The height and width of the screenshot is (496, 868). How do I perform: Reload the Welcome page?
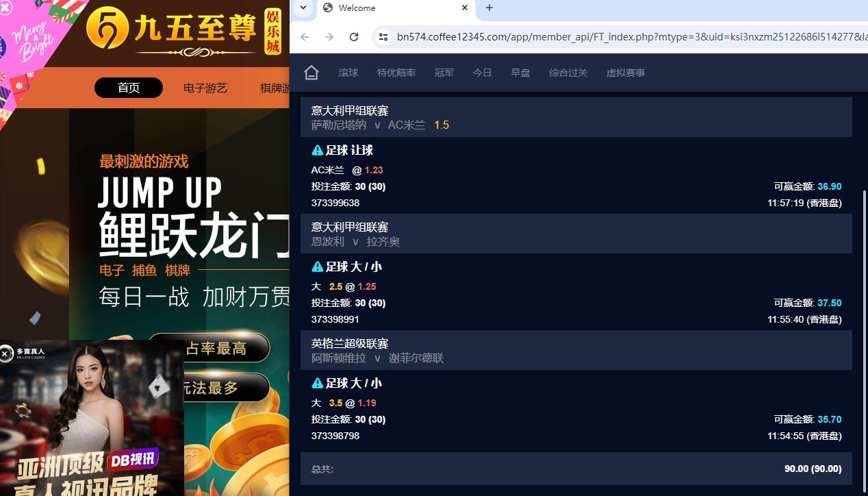[354, 37]
